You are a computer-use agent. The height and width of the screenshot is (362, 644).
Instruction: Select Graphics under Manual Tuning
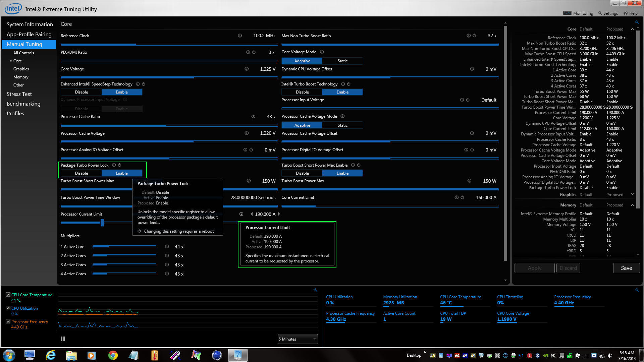(21, 69)
